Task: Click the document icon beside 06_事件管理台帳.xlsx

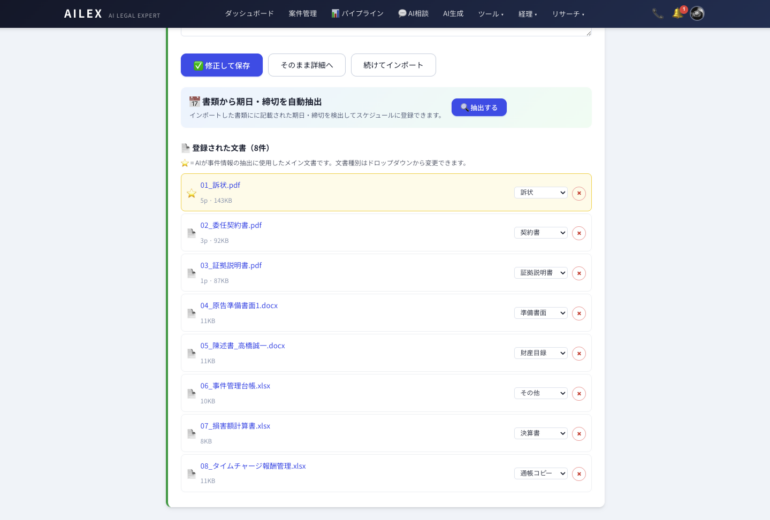Action: (x=191, y=393)
